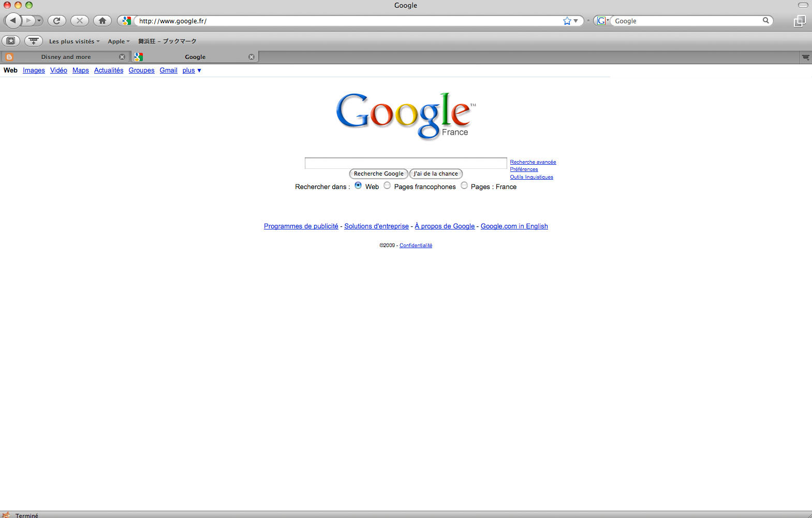Click the Web navigation item

10,70
